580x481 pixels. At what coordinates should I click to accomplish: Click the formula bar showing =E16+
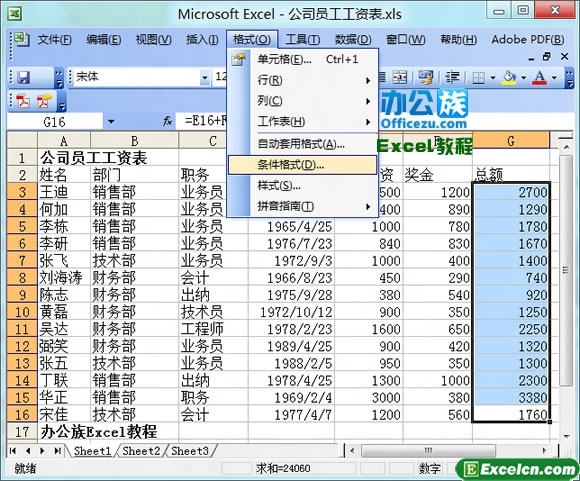(201, 121)
